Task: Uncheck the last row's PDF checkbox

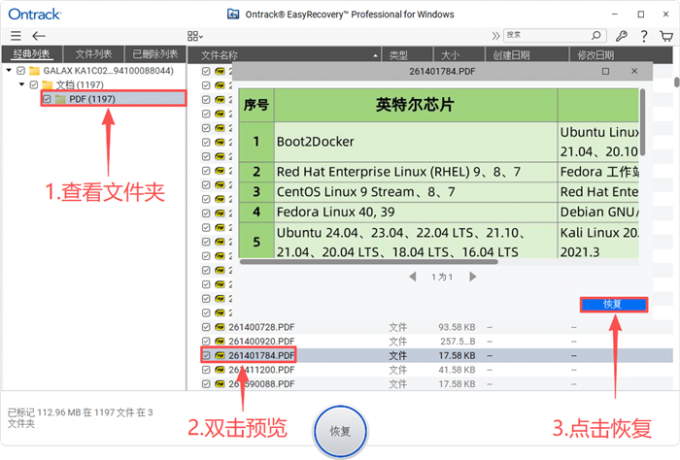Action: tap(206, 384)
